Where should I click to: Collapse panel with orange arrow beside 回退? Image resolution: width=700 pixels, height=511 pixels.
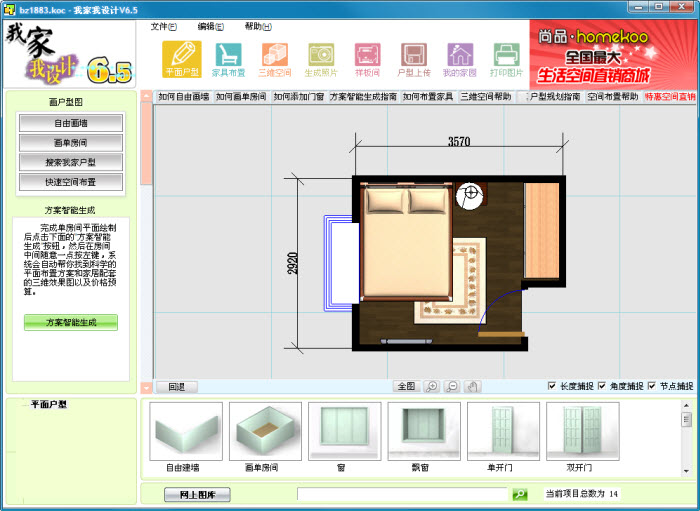point(147,386)
